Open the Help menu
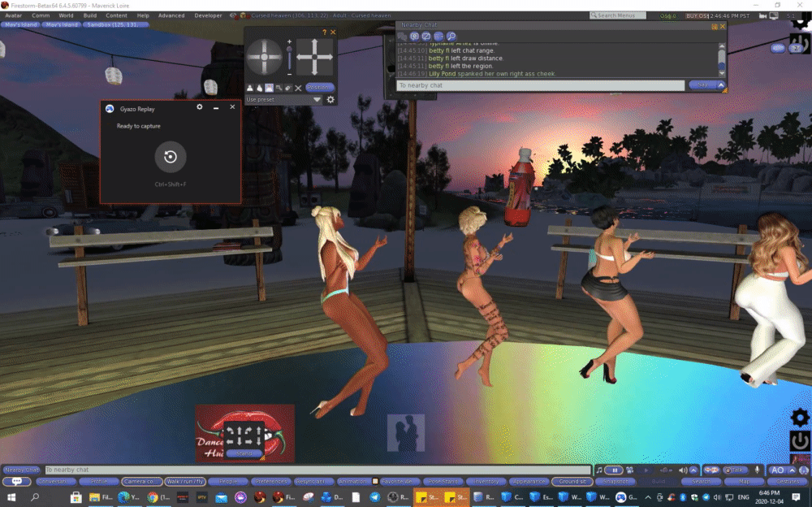Screen dimensions: 812x507 pos(143,15)
